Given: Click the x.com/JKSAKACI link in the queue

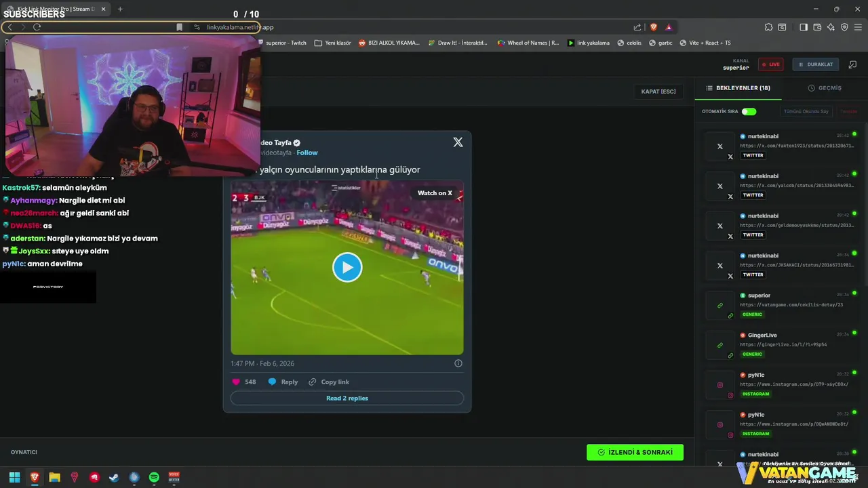Looking at the screenshot, I should 796,265.
